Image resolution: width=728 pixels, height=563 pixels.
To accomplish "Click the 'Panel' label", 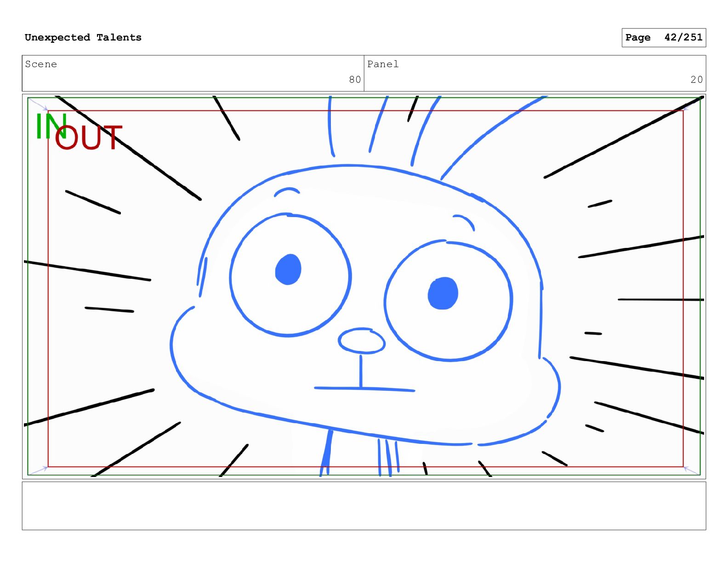I will click(x=383, y=64).
